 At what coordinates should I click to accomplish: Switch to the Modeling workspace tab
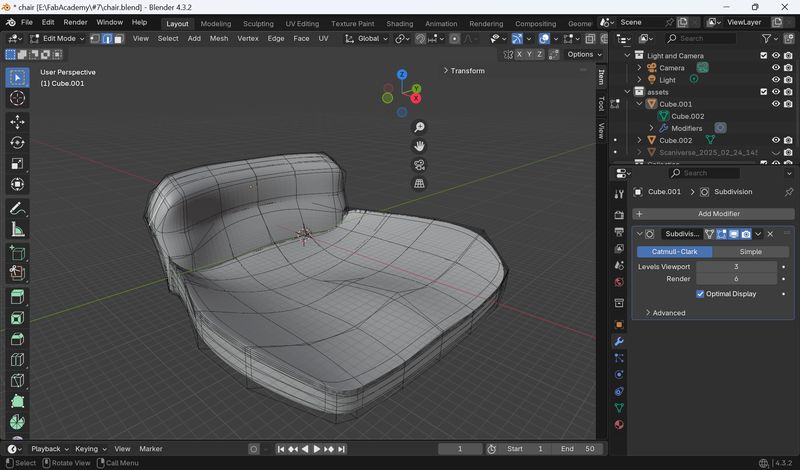[x=215, y=23]
